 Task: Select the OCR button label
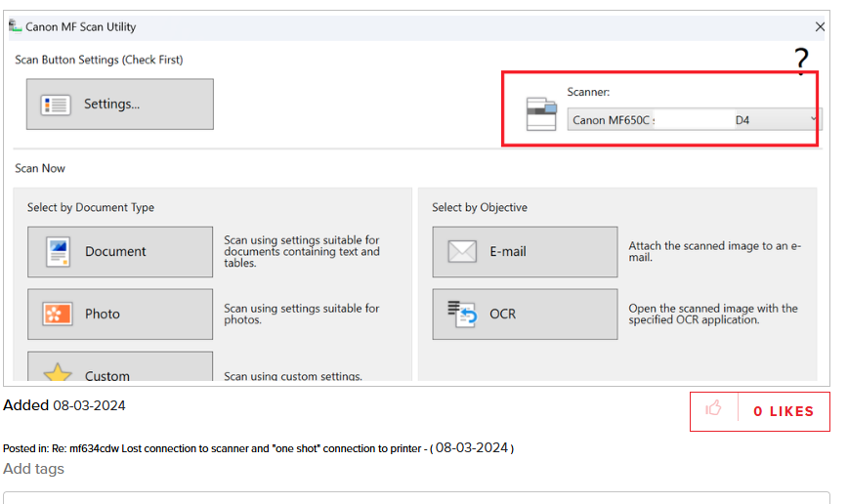click(503, 315)
